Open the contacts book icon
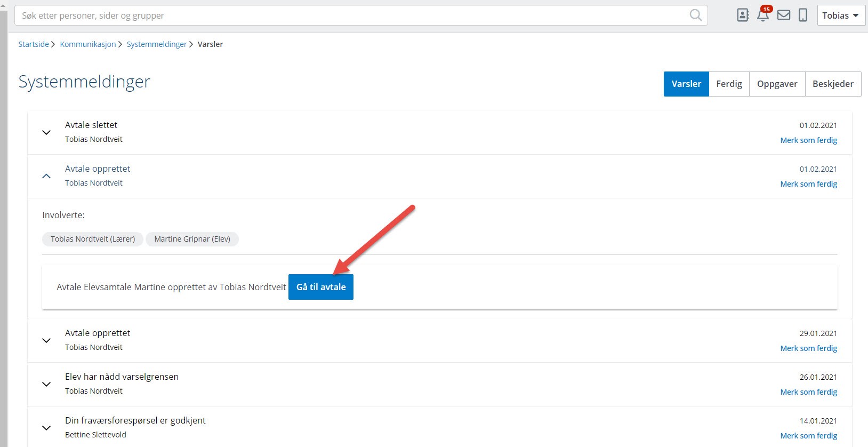868x447 pixels. pyautogui.click(x=743, y=15)
